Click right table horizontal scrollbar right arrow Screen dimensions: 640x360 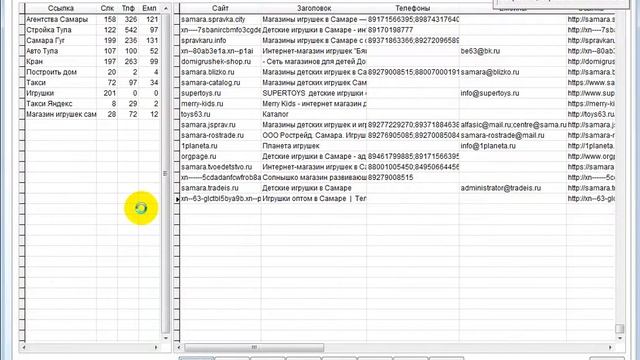[610, 348]
